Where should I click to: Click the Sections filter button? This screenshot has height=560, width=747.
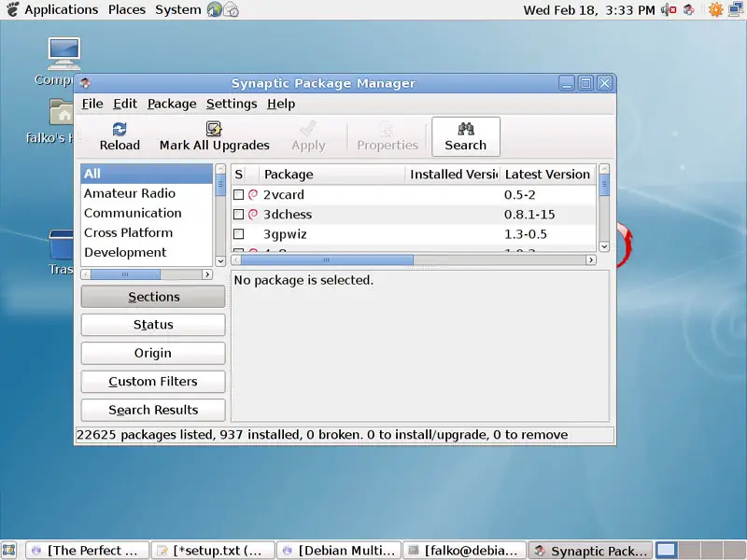tap(153, 297)
